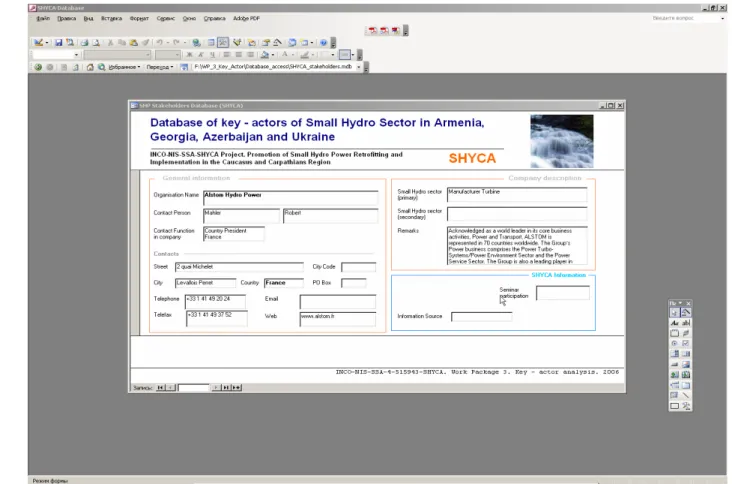Click the Information Source field
The width and height of the screenshot is (732, 484).
click(x=481, y=316)
